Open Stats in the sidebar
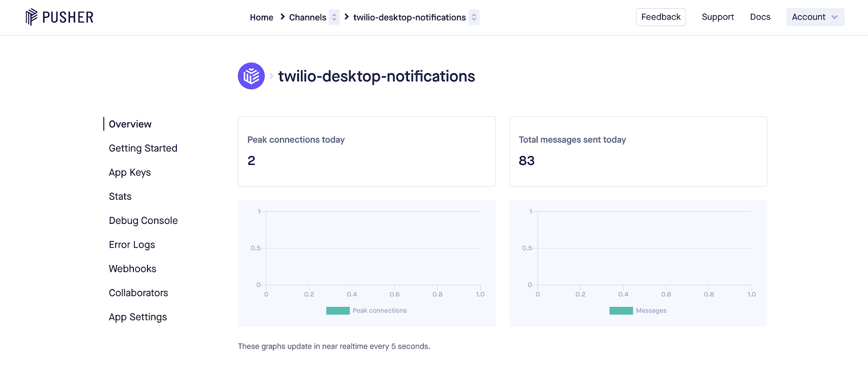This screenshot has width=868, height=373. (120, 196)
